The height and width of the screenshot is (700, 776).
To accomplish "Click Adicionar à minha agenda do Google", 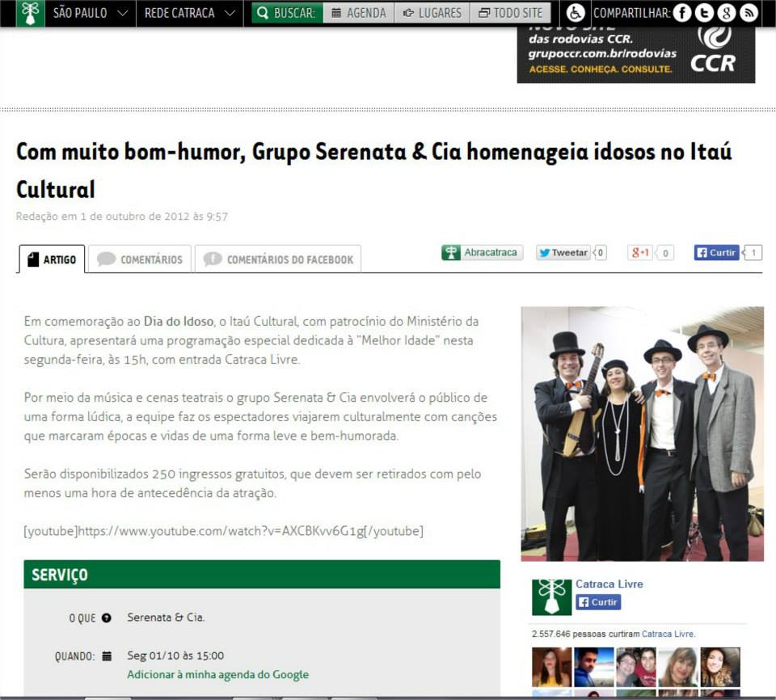I will coord(217,675).
